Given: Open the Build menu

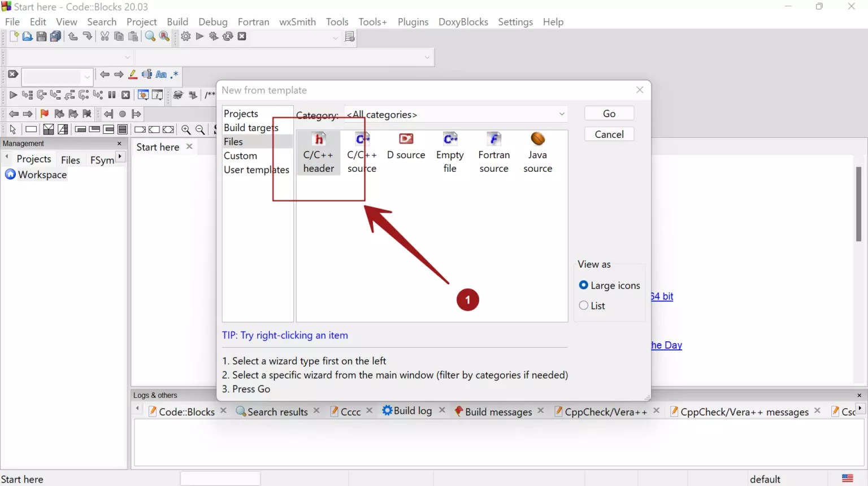Looking at the screenshot, I should coord(177,21).
